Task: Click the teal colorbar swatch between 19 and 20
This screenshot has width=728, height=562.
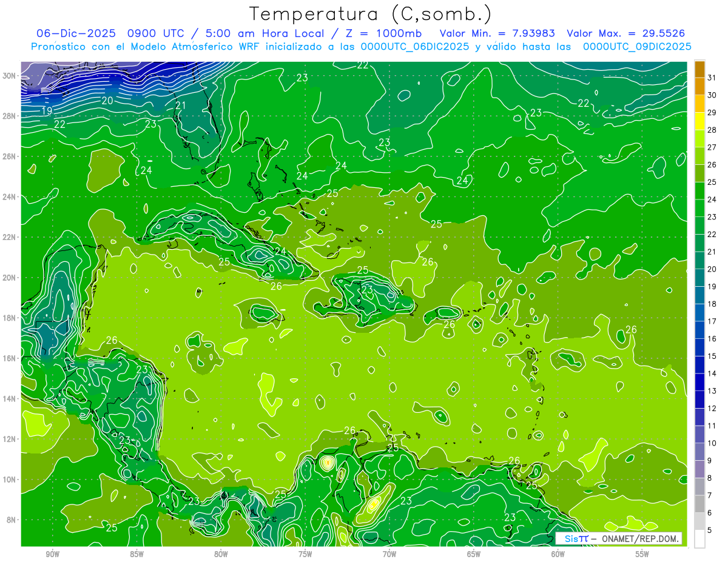Action: pos(700,278)
